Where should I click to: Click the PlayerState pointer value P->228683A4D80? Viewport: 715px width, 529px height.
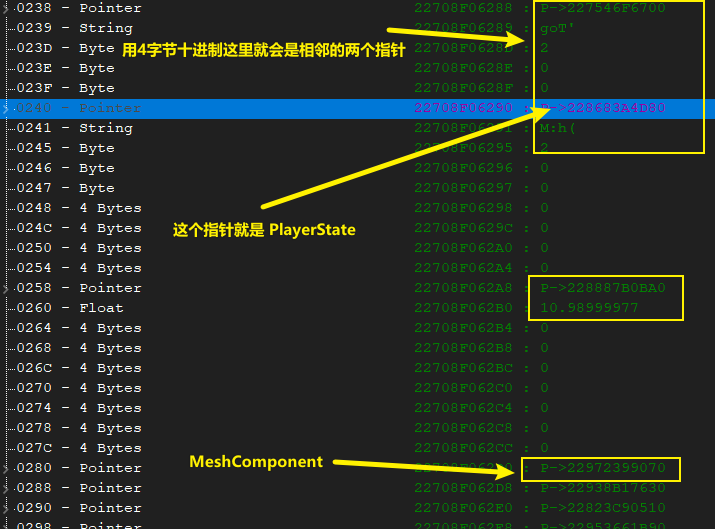(602, 108)
